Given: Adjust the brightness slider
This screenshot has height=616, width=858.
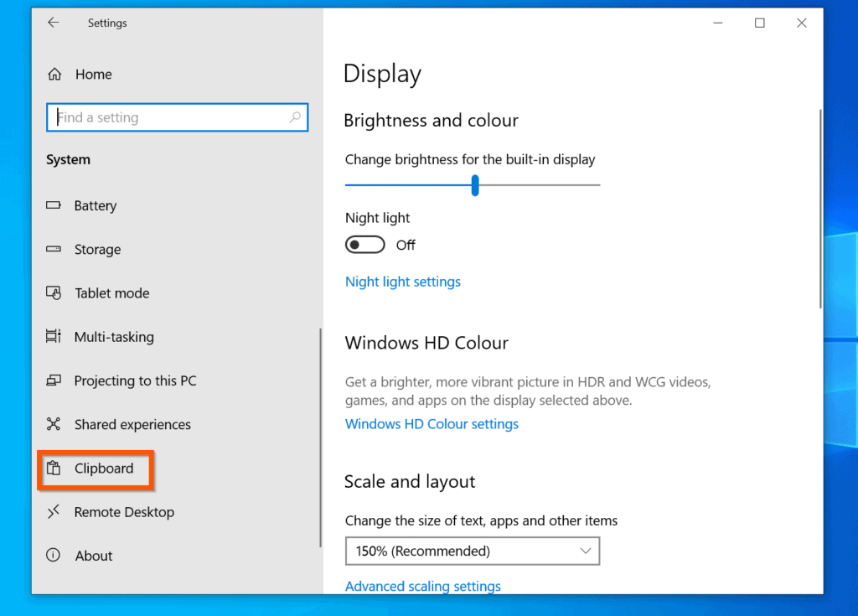Looking at the screenshot, I should tap(473, 184).
